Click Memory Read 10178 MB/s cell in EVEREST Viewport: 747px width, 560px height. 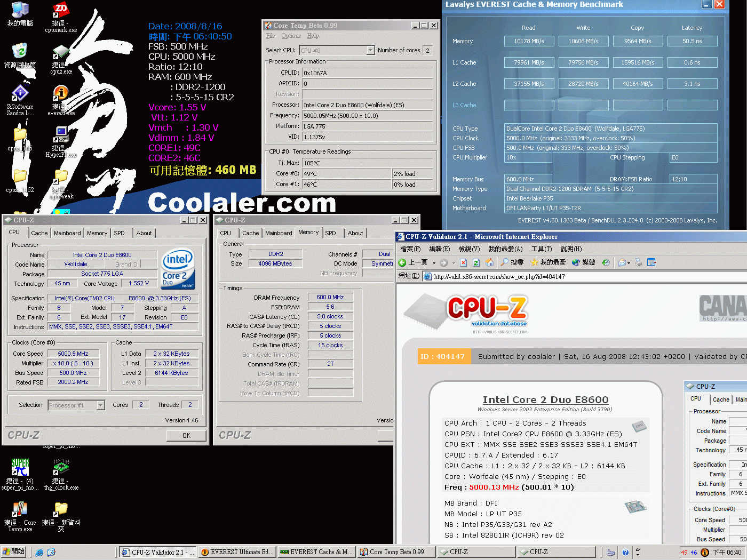[x=529, y=41]
